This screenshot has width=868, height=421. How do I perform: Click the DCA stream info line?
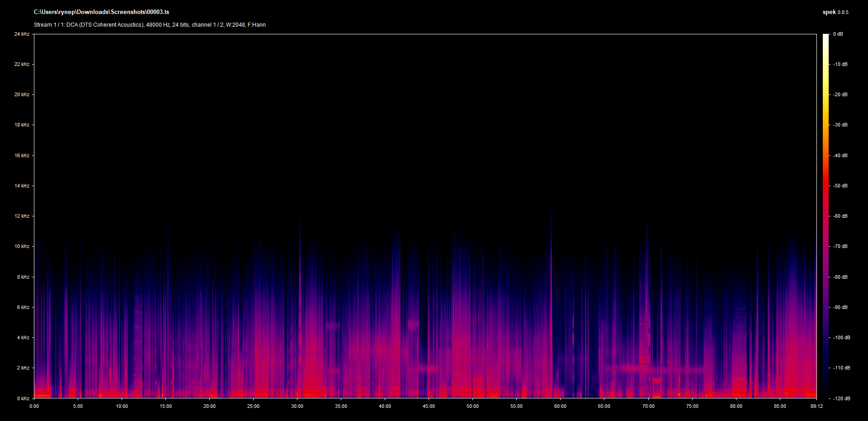pos(150,25)
